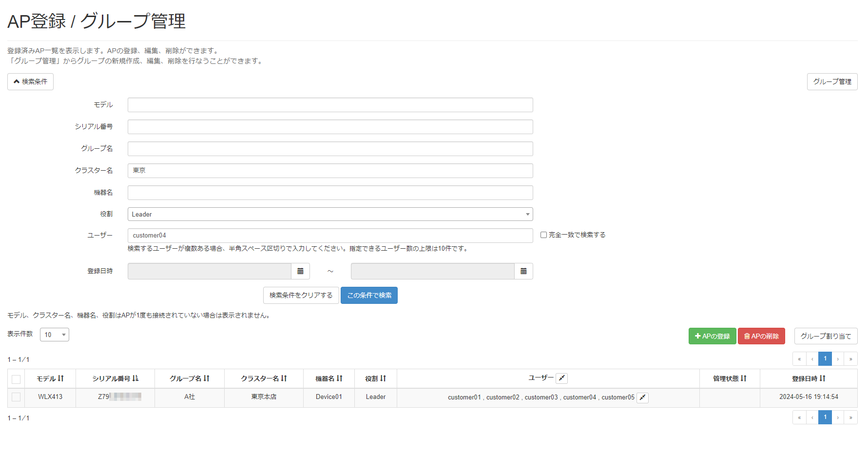
Task: Sort the table by シリアル番号 column
Action: tap(135, 378)
